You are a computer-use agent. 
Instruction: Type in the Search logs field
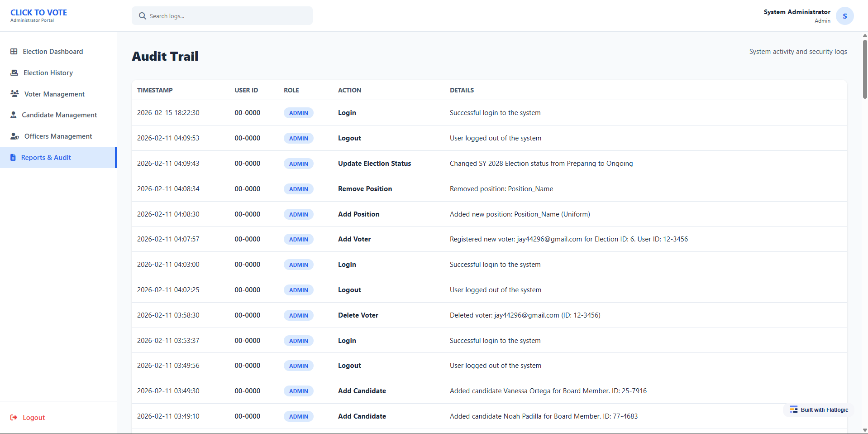coord(226,16)
